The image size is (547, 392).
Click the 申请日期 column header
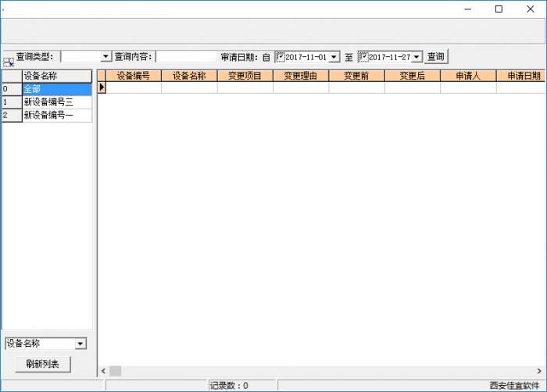(521, 76)
